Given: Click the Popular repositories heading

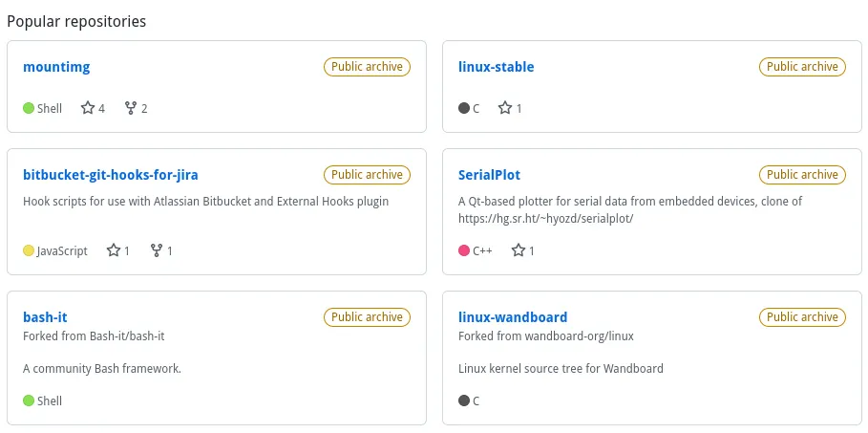Looking at the screenshot, I should tap(76, 22).
